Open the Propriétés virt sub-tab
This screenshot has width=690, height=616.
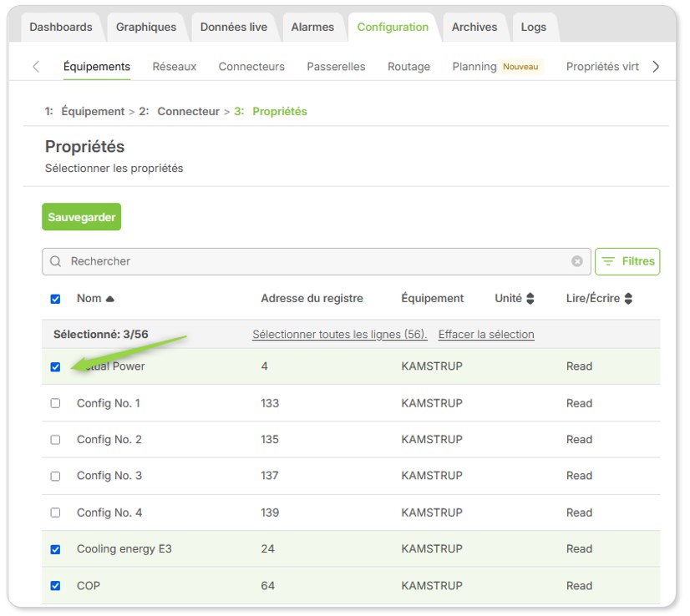pyautogui.click(x=602, y=67)
